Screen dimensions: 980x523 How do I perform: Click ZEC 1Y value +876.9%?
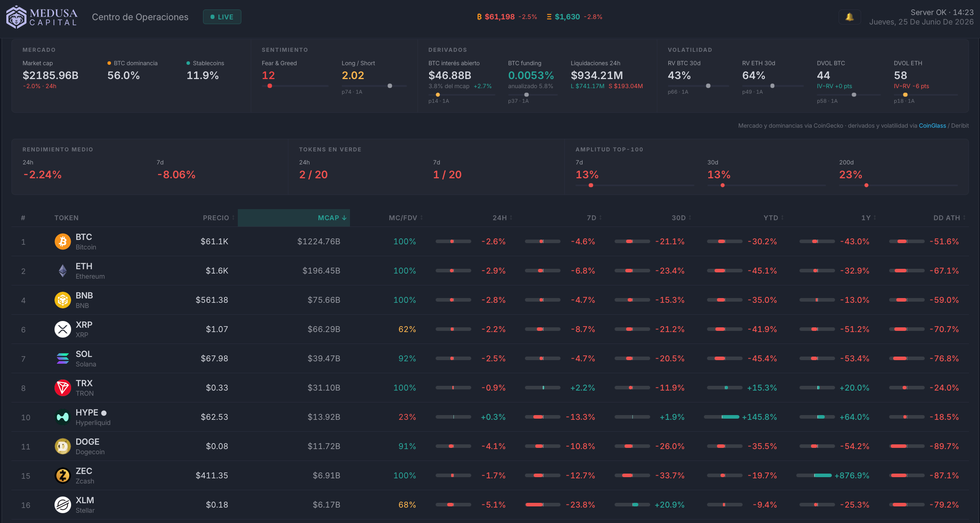(852, 476)
